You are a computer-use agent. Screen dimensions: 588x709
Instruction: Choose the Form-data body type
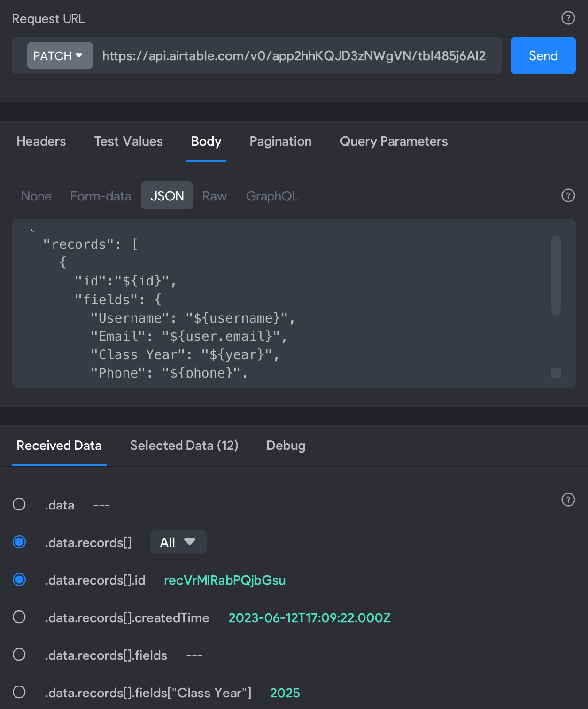101,196
